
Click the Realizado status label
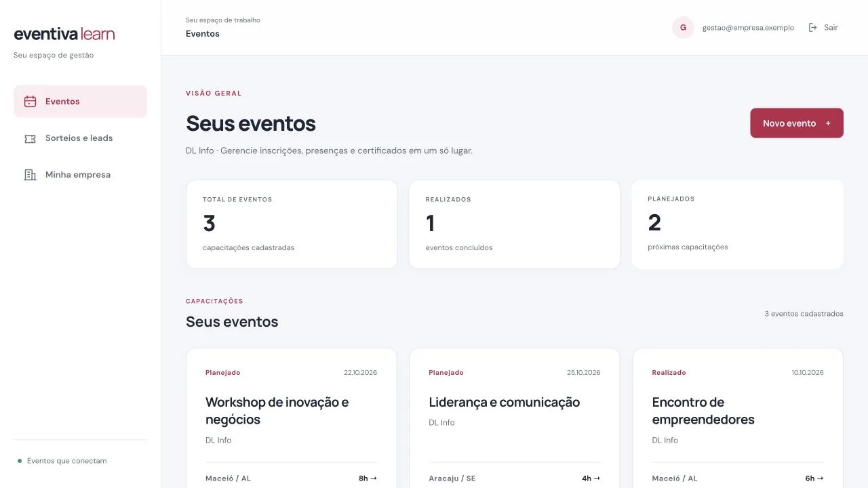coord(669,373)
